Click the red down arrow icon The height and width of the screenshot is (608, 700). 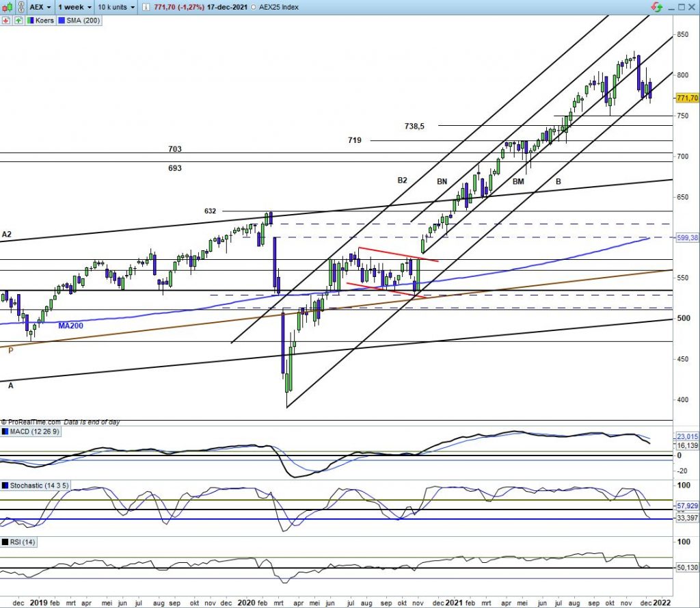tap(5, 21)
